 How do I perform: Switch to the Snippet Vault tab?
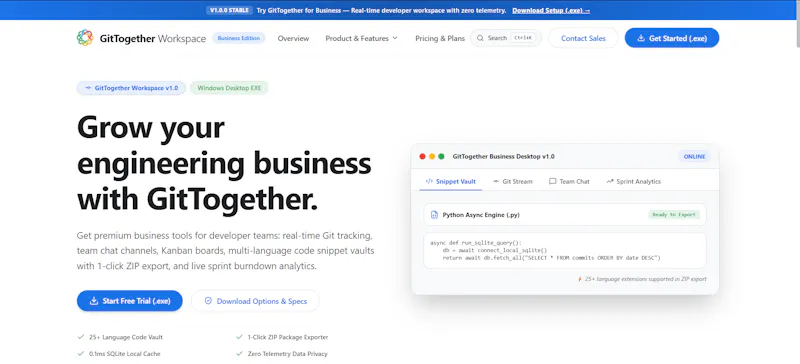(451, 182)
